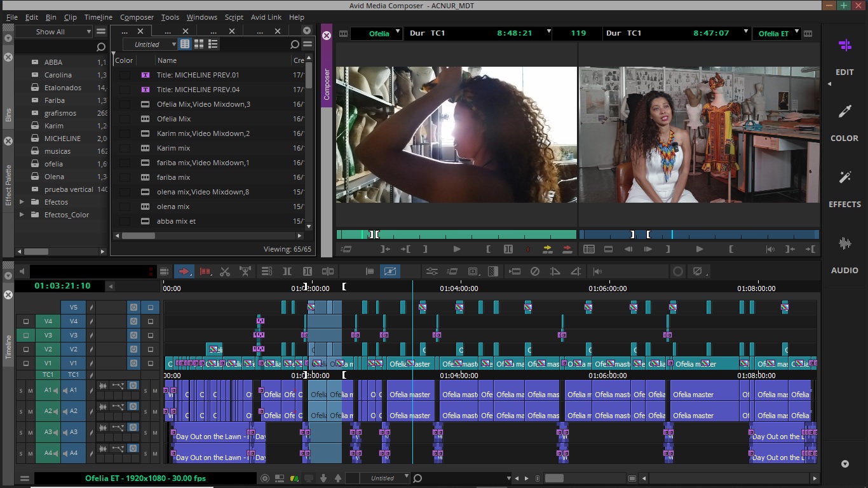Check the color box for Ofelia Mix row
This screenshot has width=868, height=488.
(125, 119)
